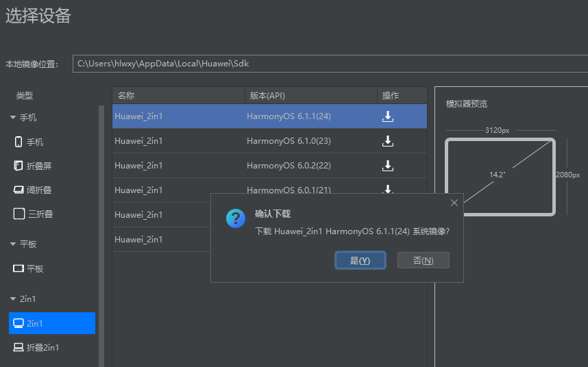588x367 pixels.
Task: Select the Huawei_2in1 HarmonyOS 6.1.0(23) row
Action: [x=269, y=141]
